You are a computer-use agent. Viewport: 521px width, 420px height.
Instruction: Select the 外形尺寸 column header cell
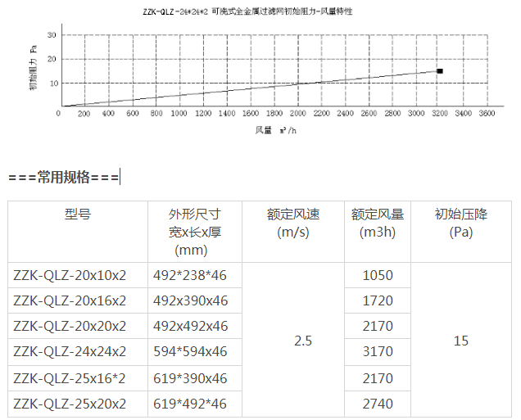pos(194,231)
